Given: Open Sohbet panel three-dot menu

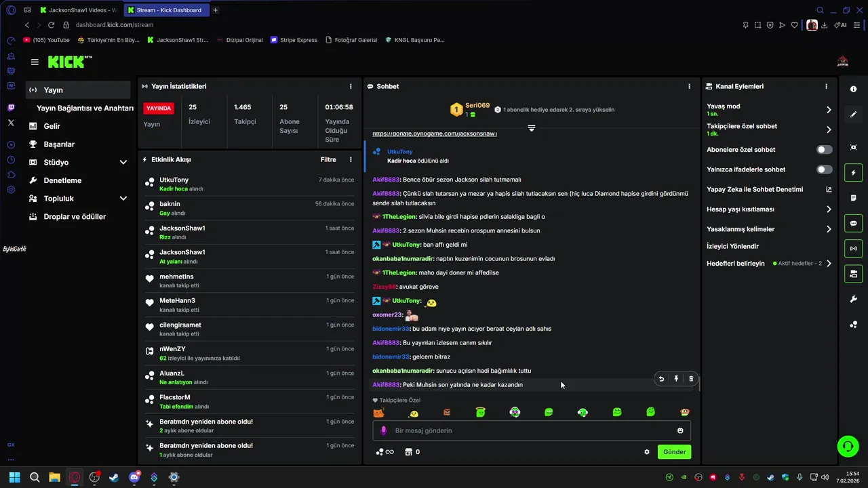Looking at the screenshot, I should pyautogui.click(x=689, y=86).
